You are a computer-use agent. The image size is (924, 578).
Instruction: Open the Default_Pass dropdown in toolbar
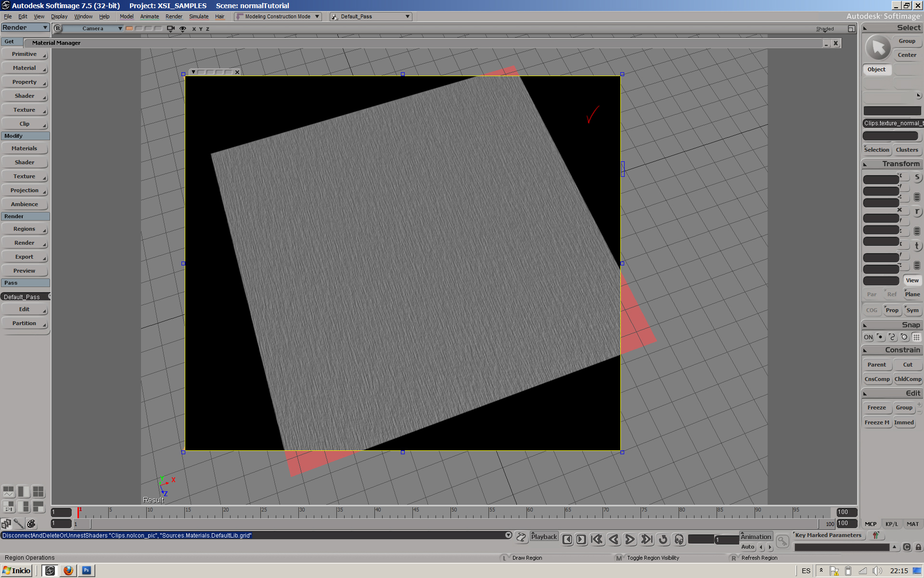point(371,16)
